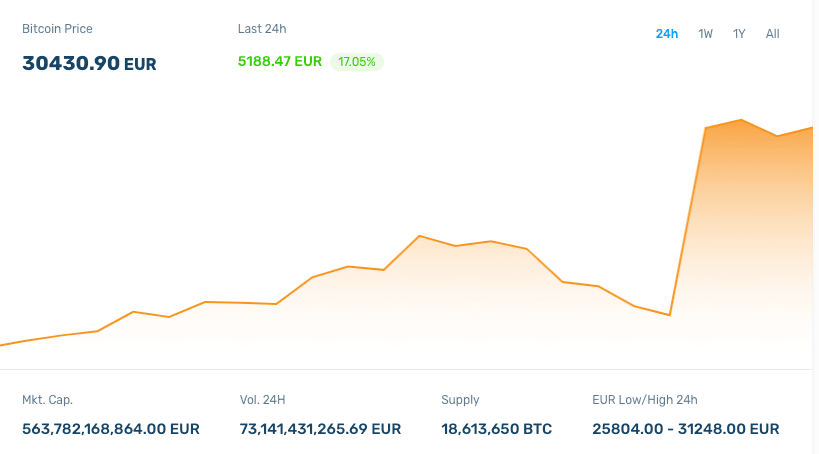Click the 25804.00 - 31248.00 EUR range value

coord(686,429)
